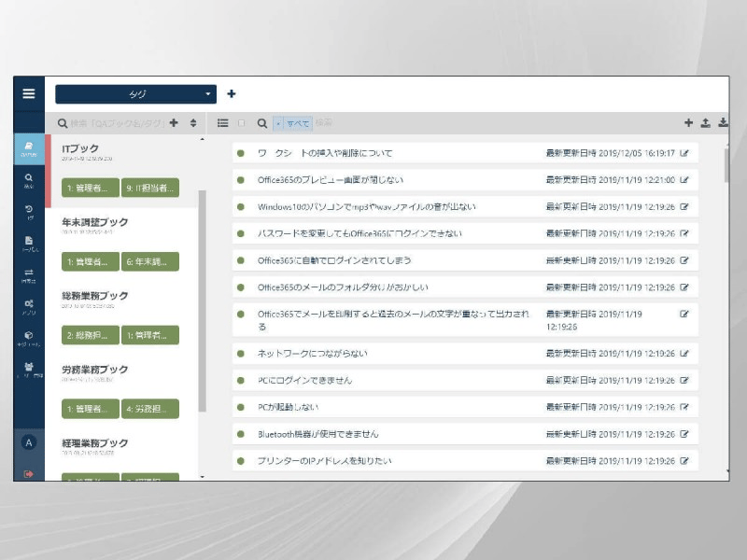Viewport: 747px width, 560px height.
Task: Click the plus icon beside the tag dropdown
Action: (232, 94)
